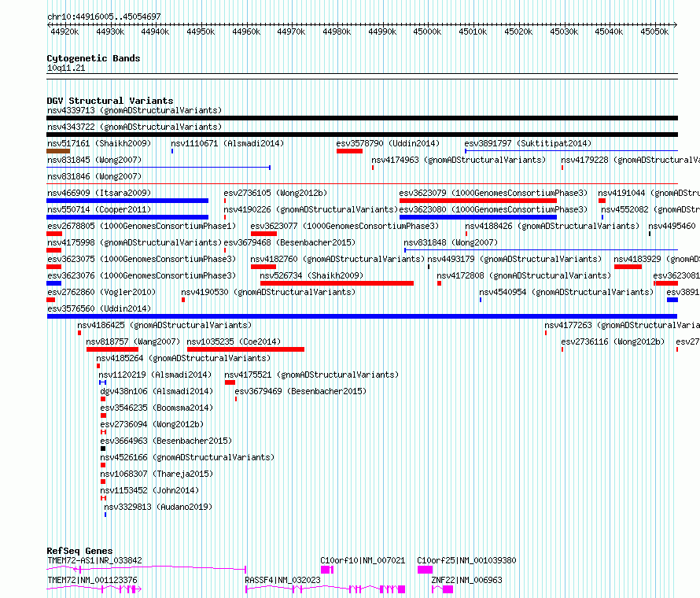Image resolution: width=700 pixels, height=598 pixels.
Task: Open nsv4175998 gnomAD variant label
Action: 134,242
